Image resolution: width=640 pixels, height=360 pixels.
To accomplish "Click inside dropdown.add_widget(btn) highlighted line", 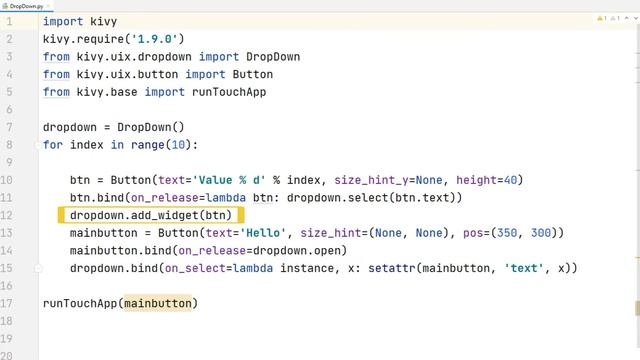I will point(151,215).
